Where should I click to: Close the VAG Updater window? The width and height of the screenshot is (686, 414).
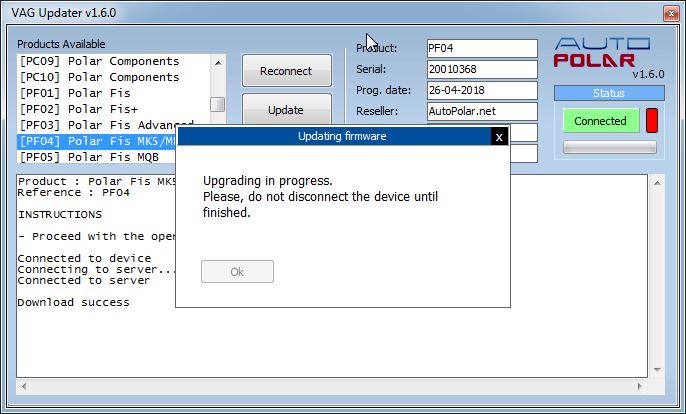point(671,14)
